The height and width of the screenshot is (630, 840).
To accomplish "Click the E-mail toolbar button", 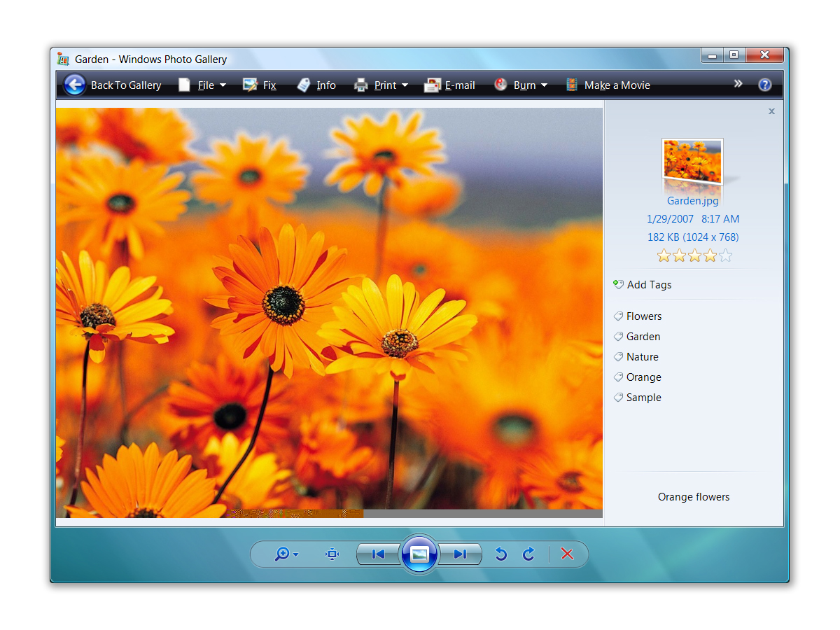I will 450,85.
